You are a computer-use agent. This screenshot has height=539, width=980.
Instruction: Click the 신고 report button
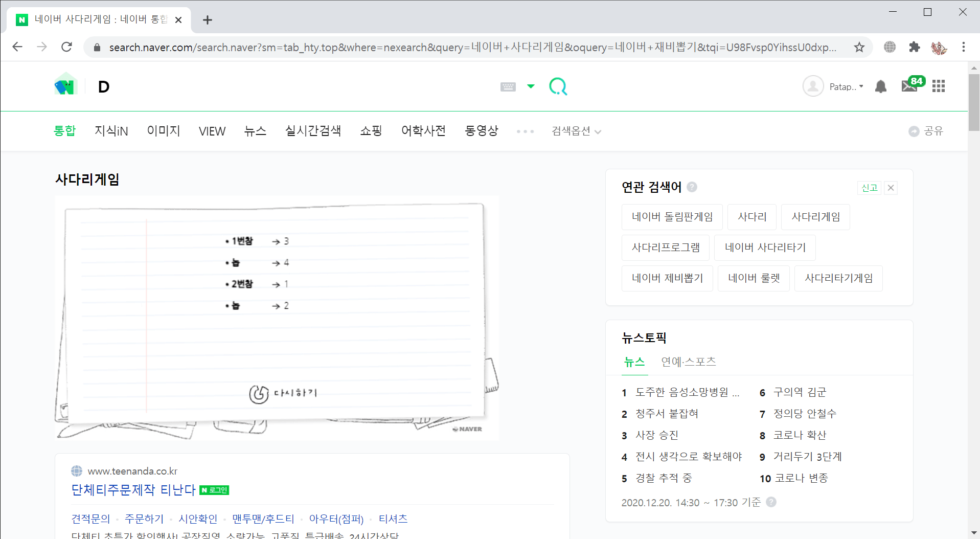click(869, 188)
